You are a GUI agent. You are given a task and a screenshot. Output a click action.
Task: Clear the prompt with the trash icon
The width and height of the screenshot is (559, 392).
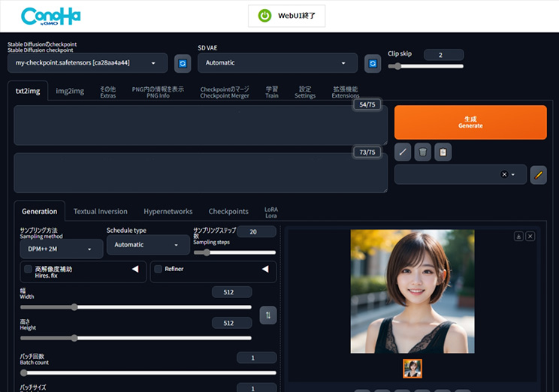pyautogui.click(x=423, y=152)
